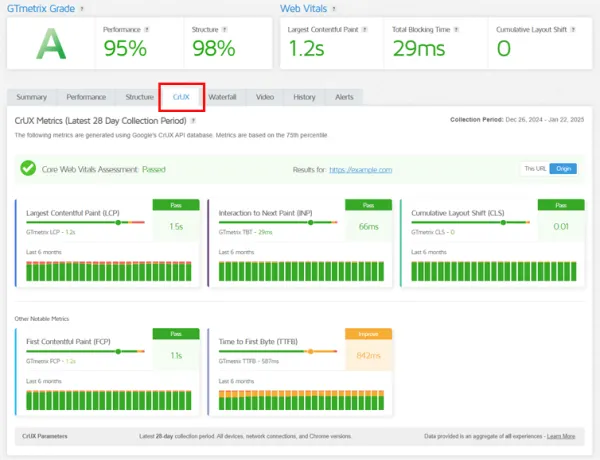
Task: Click the green Core Web Vitals checkmark
Action: (28, 168)
